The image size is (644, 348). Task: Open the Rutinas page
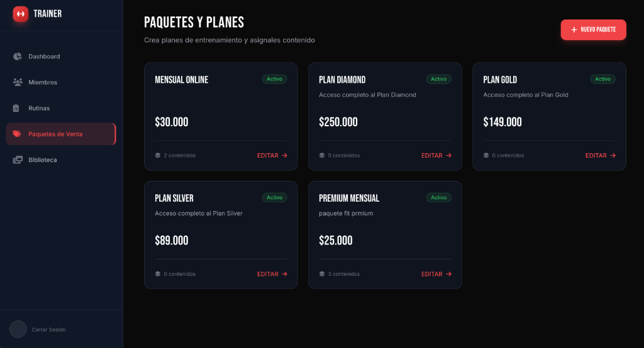click(x=39, y=108)
